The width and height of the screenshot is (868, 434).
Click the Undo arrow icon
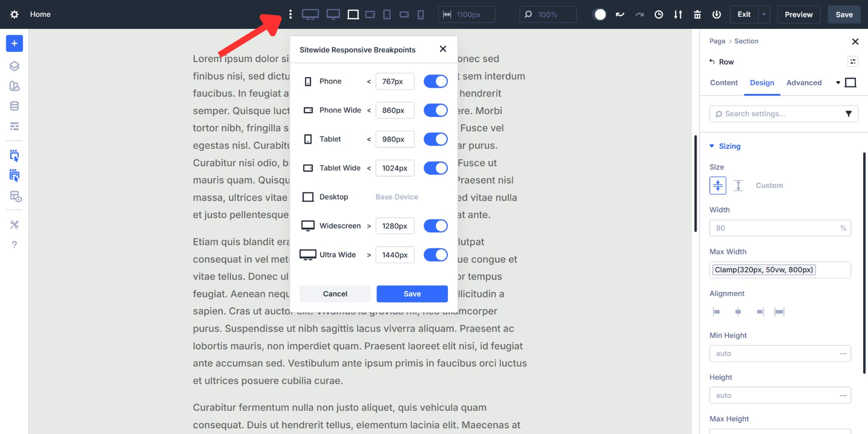click(x=620, y=14)
